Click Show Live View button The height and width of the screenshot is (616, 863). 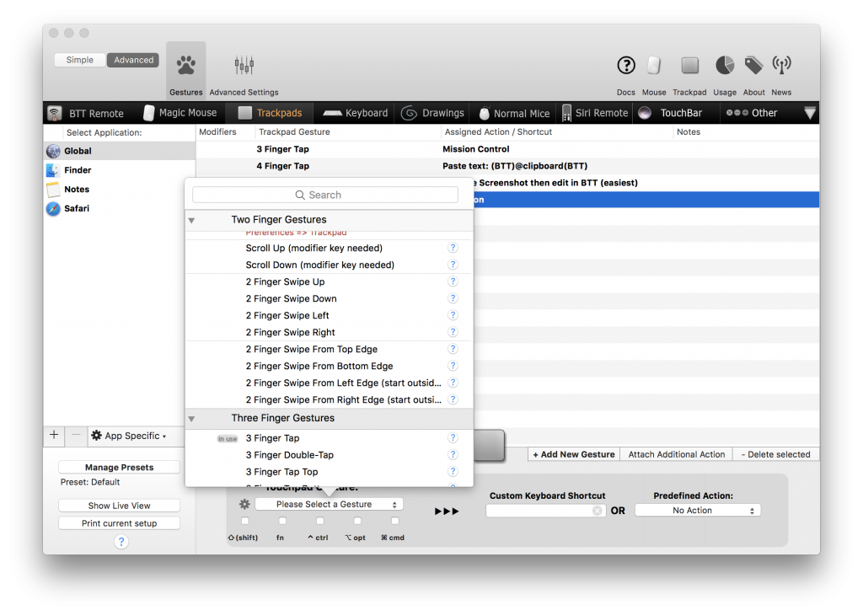point(120,506)
